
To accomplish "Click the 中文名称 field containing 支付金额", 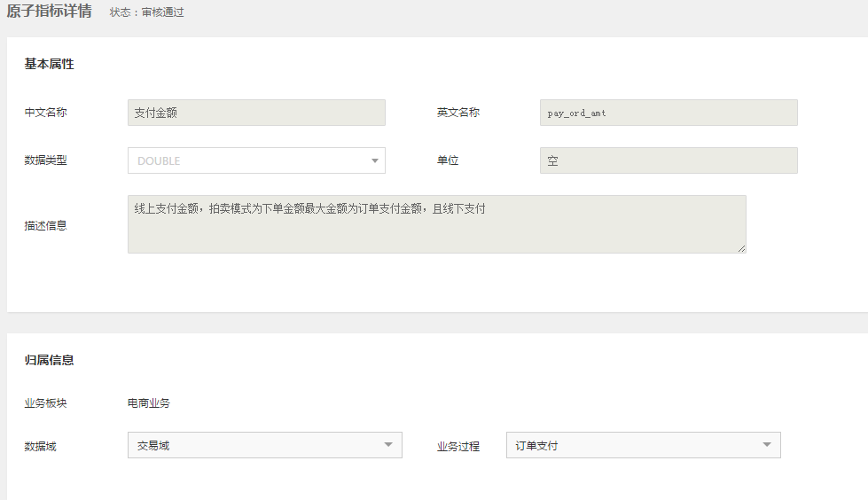I will 256,113.
